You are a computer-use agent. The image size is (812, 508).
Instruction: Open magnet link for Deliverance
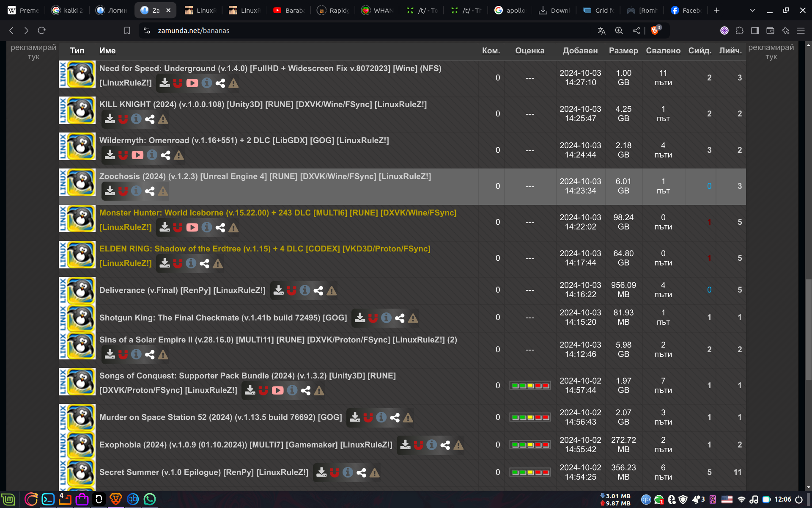(x=291, y=290)
